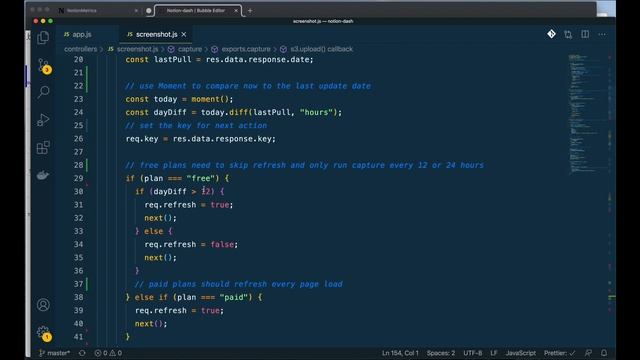This screenshot has width=640, height=360.
Task: Open the Explorer view in the activity bar
Action: tap(43, 38)
